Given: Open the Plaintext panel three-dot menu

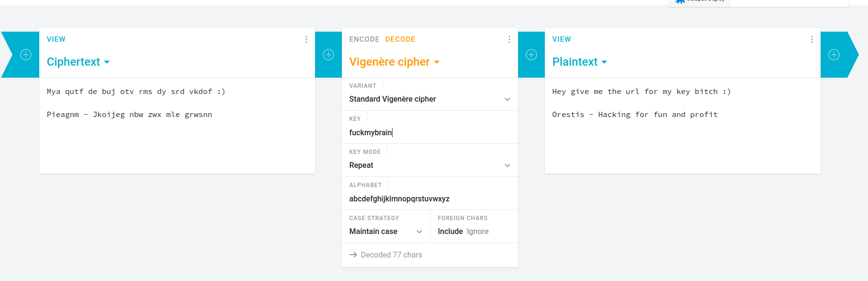Looking at the screenshot, I should (812, 39).
